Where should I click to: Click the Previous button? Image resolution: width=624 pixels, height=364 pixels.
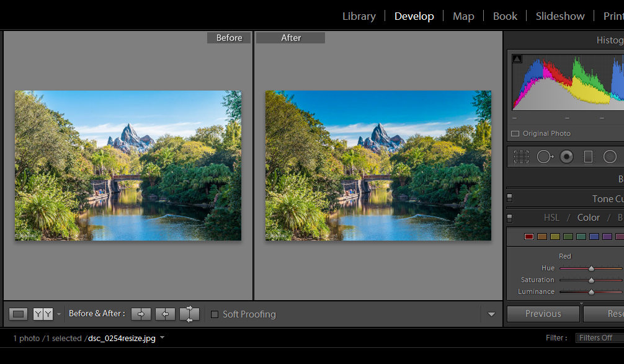click(543, 314)
